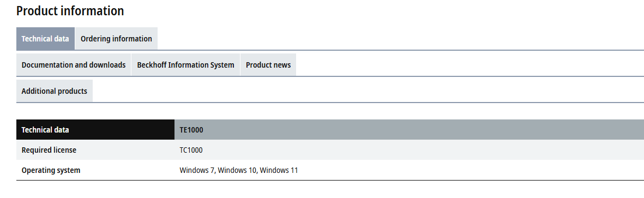Click the word 'Additional' in the last tab

point(38,91)
